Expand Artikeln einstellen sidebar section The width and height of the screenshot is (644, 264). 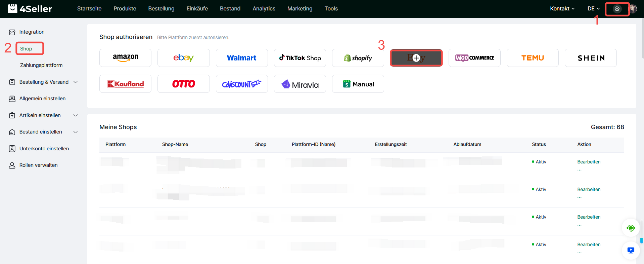76,115
